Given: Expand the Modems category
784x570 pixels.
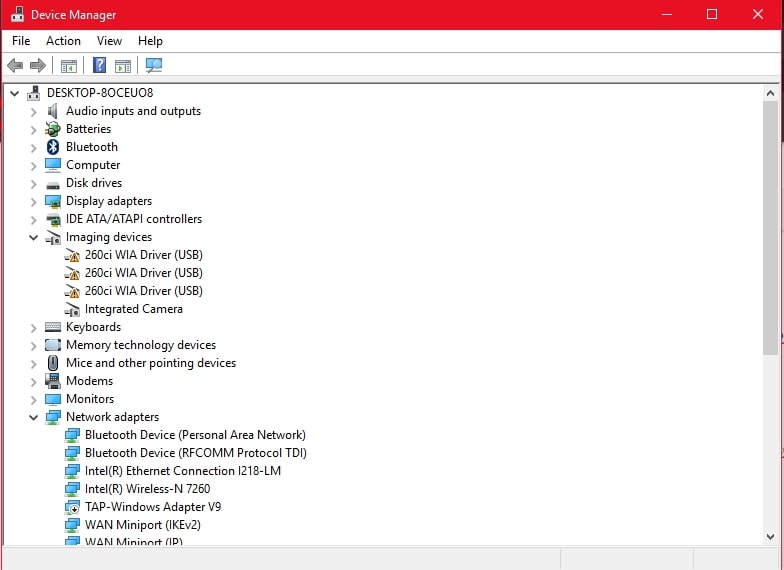Looking at the screenshot, I should (34, 382).
